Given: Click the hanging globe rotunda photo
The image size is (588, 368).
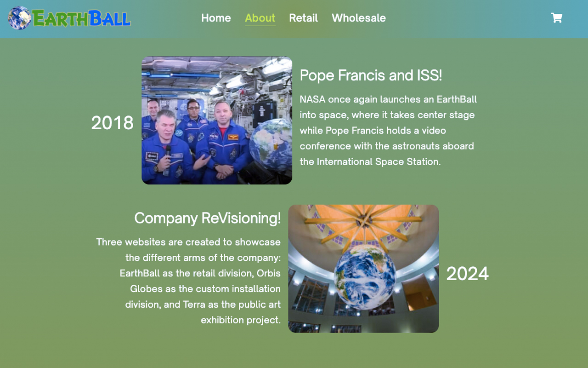Looking at the screenshot, I should (x=363, y=269).
